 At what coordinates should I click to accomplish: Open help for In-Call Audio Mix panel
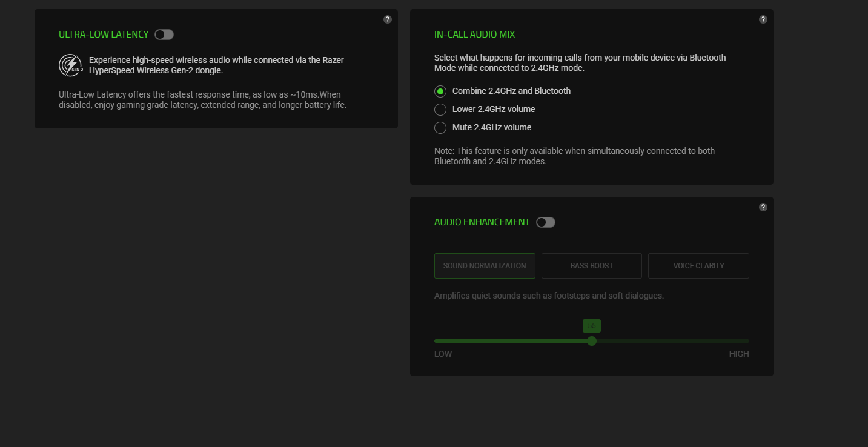tap(763, 19)
